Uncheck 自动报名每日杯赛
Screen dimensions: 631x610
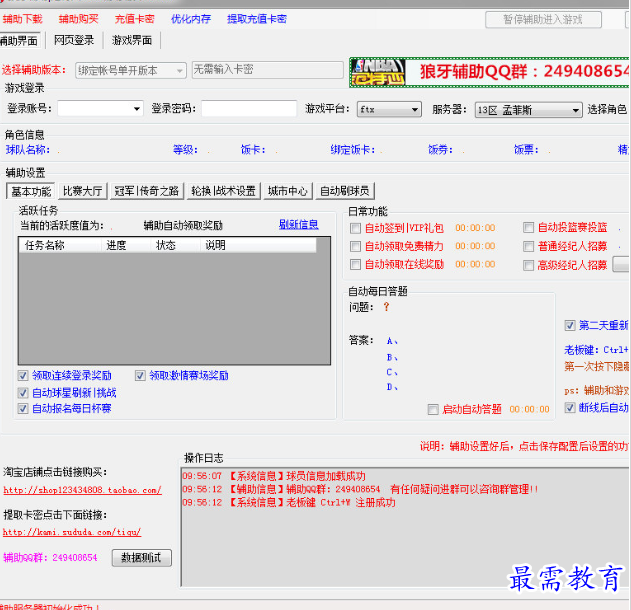23,409
